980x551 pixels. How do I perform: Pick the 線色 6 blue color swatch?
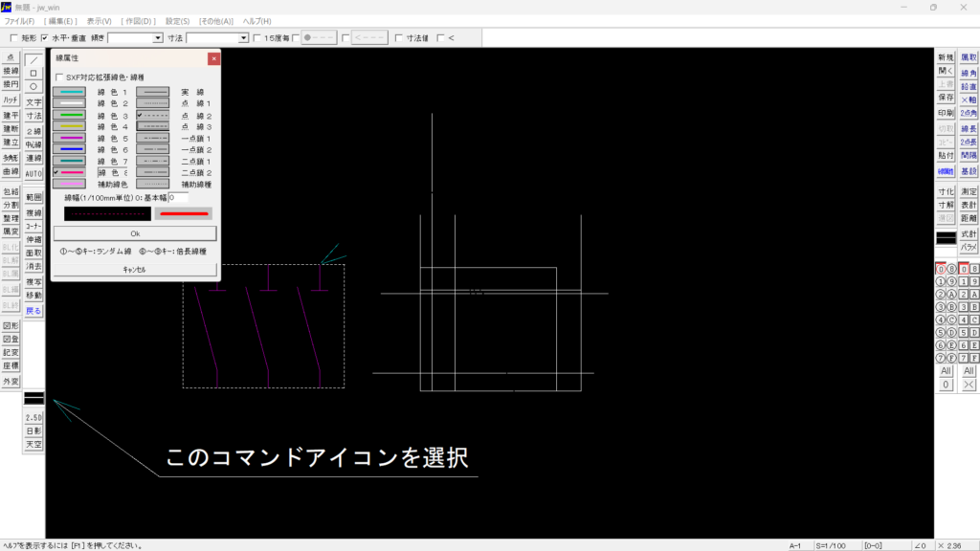(x=69, y=149)
